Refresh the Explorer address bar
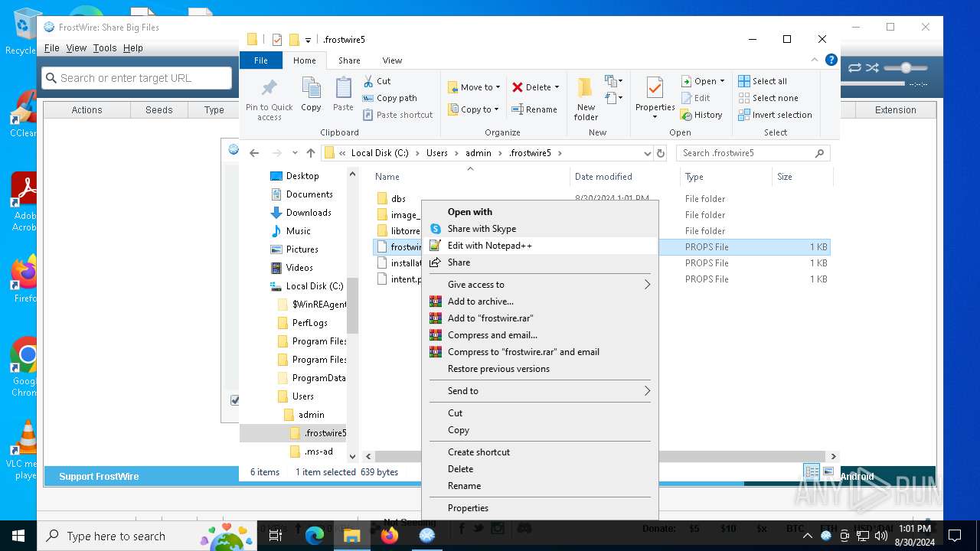 click(661, 153)
